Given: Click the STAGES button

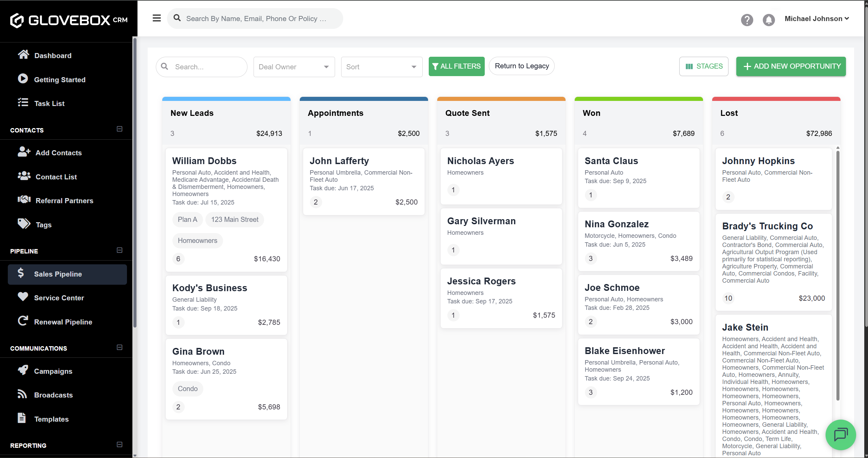Looking at the screenshot, I should pyautogui.click(x=703, y=66).
